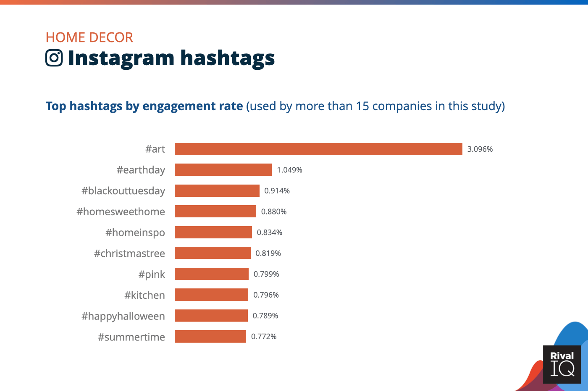Select the #homesweethome hashtag label
588x391 pixels.
click(x=121, y=211)
